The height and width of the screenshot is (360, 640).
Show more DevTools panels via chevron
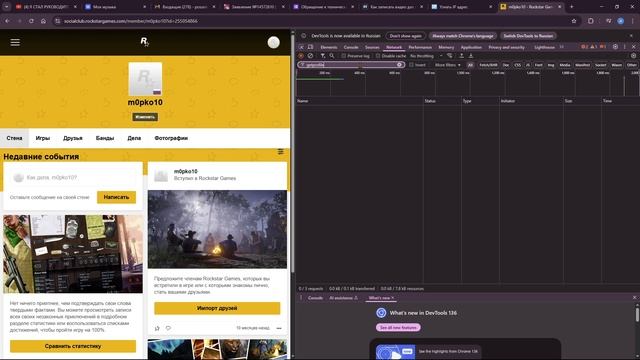coord(562,47)
